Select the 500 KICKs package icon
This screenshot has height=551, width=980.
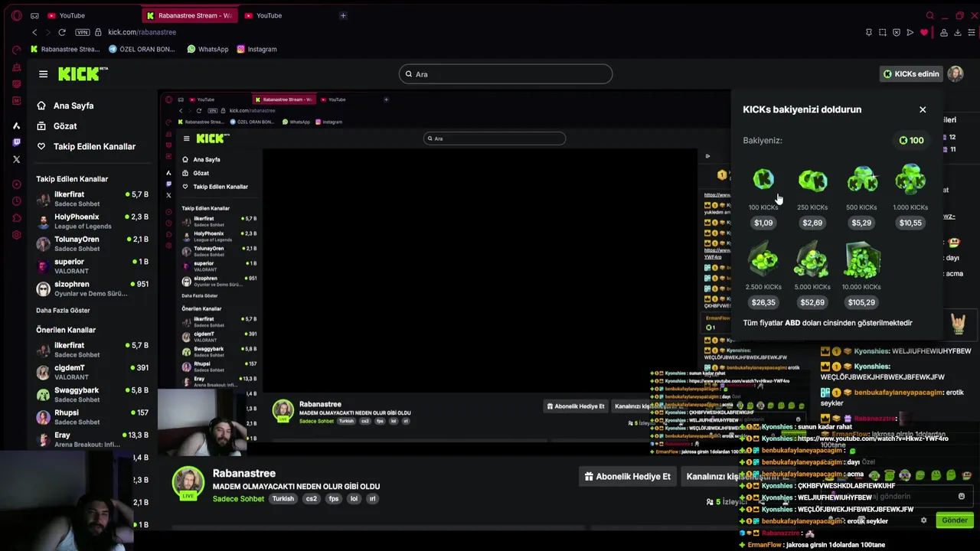click(x=861, y=179)
